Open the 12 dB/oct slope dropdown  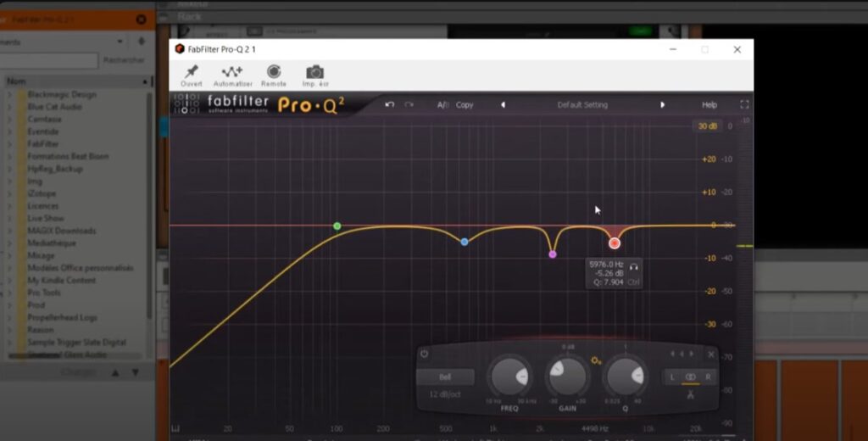(445, 394)
